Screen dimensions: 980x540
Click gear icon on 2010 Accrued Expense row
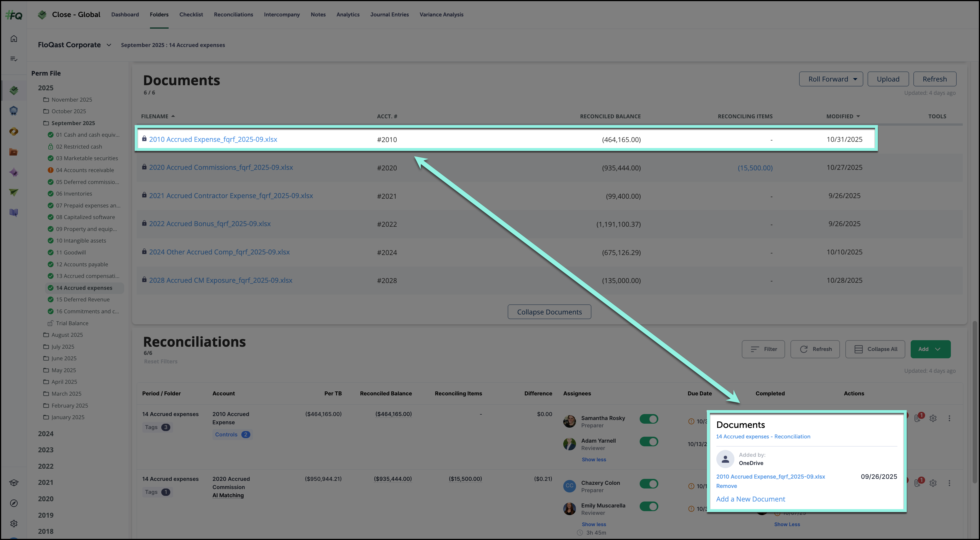tap(933, 418)
